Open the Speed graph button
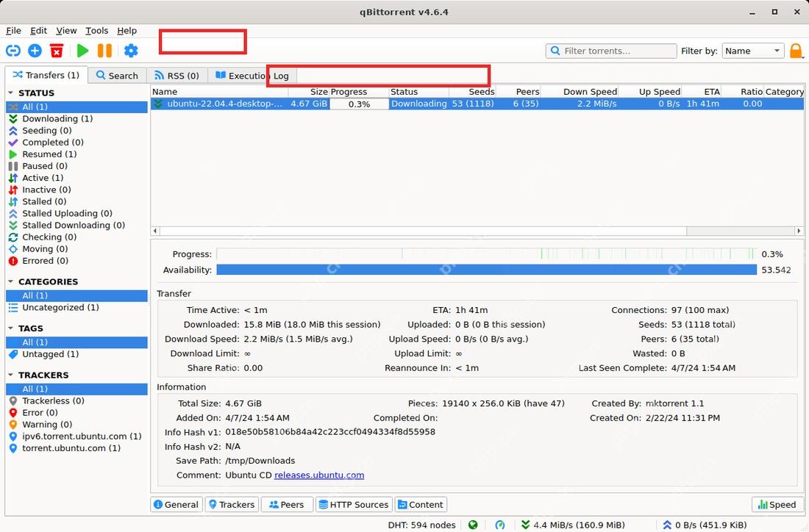The image size is (809, 532). click(x=777, y=505)
